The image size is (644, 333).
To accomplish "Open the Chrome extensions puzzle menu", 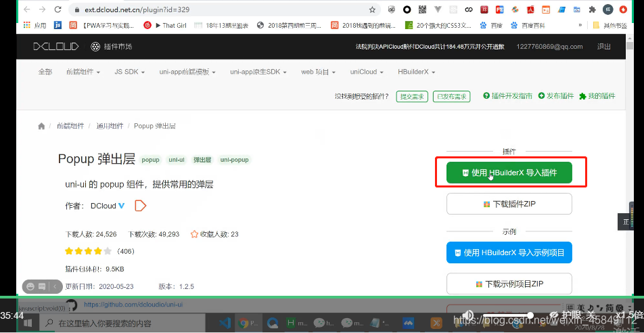I will click(593, 9).
